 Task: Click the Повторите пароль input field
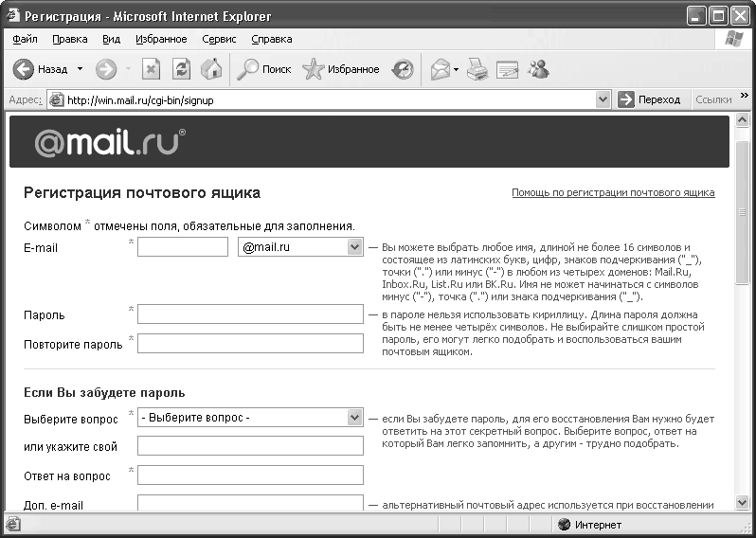[x=250, y=343]
